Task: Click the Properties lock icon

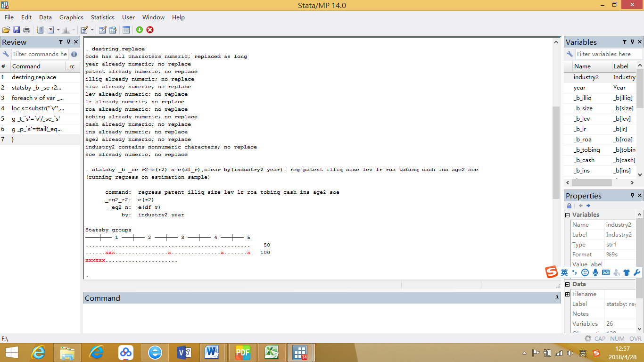Action: [570, 206]
